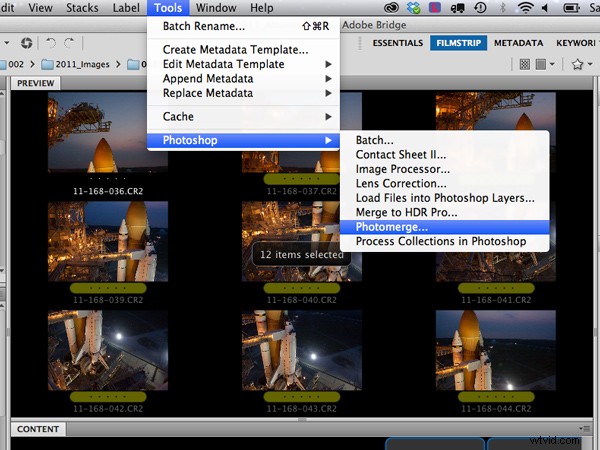The width and height of the screenshot is (600, 450).
Task: Expand chevron after 002 in path
Action: pyautogui.click(x=33, y=64)
